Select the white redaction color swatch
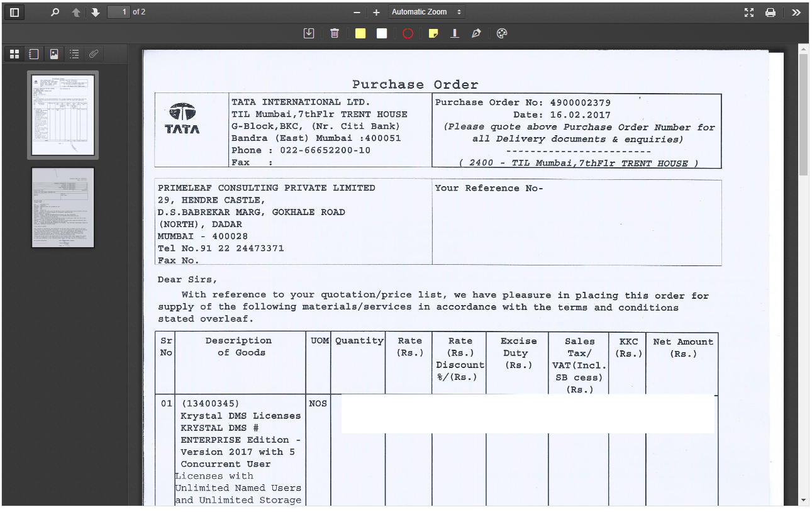 (x=382, y=33)
